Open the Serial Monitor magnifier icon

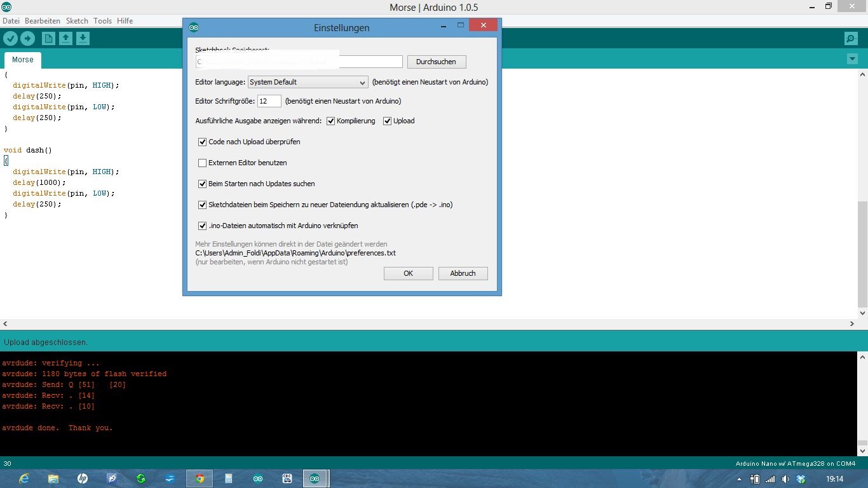tap(851, 39)
